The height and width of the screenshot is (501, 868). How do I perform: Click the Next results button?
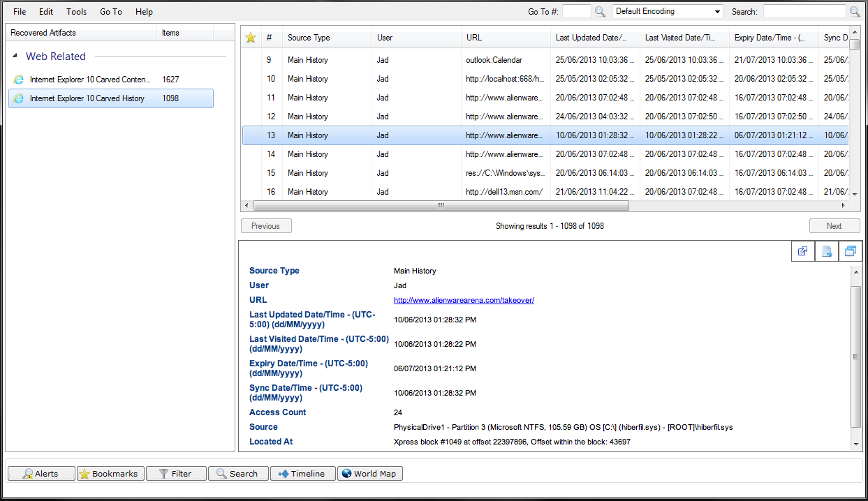click(834, 225)
